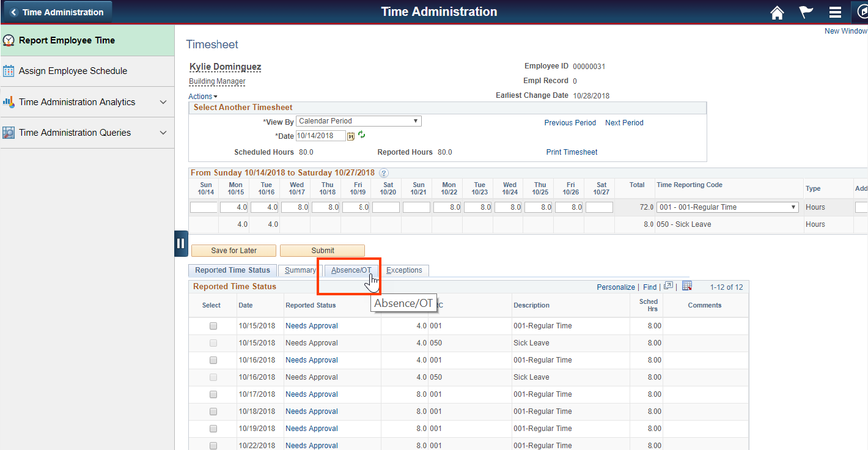Check the select box for the 10/17/2018 row
868x450 pixels.
pyautogui.click(x=213, y=394)
